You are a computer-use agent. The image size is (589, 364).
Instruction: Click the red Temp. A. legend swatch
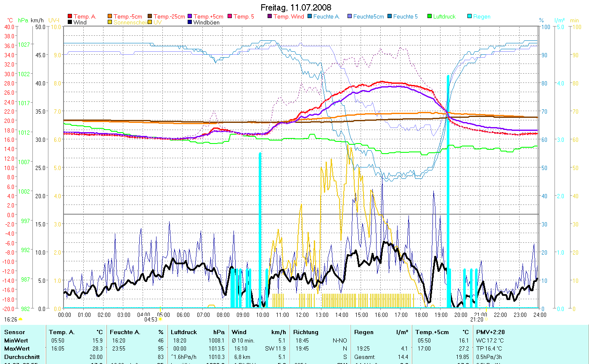click(70, 17)
